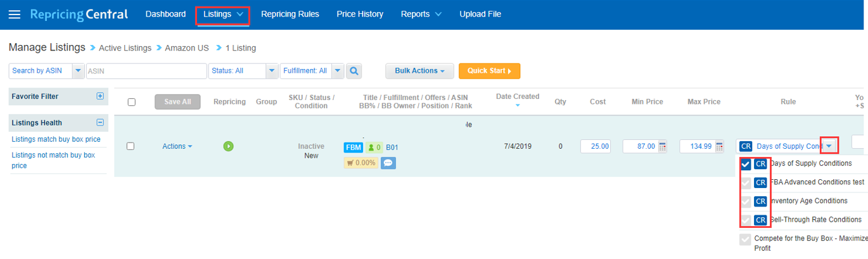Uncheck Days of Supply Conditions rule
The height and width of the screenshot is (259, 868).
pos(746,165)
